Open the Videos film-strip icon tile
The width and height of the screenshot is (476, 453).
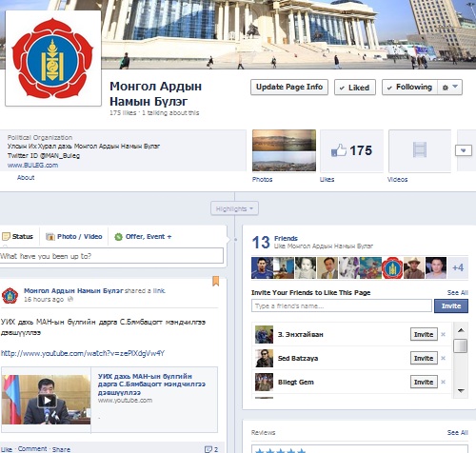420,150
